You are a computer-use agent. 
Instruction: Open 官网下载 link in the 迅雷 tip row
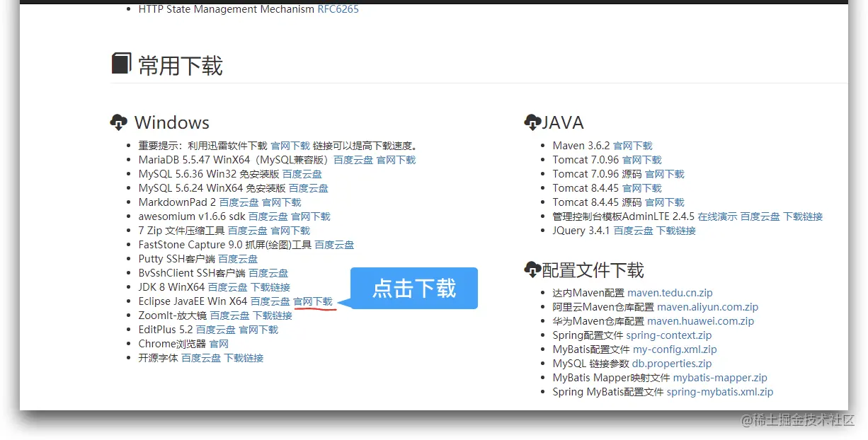tap(290, 146)
